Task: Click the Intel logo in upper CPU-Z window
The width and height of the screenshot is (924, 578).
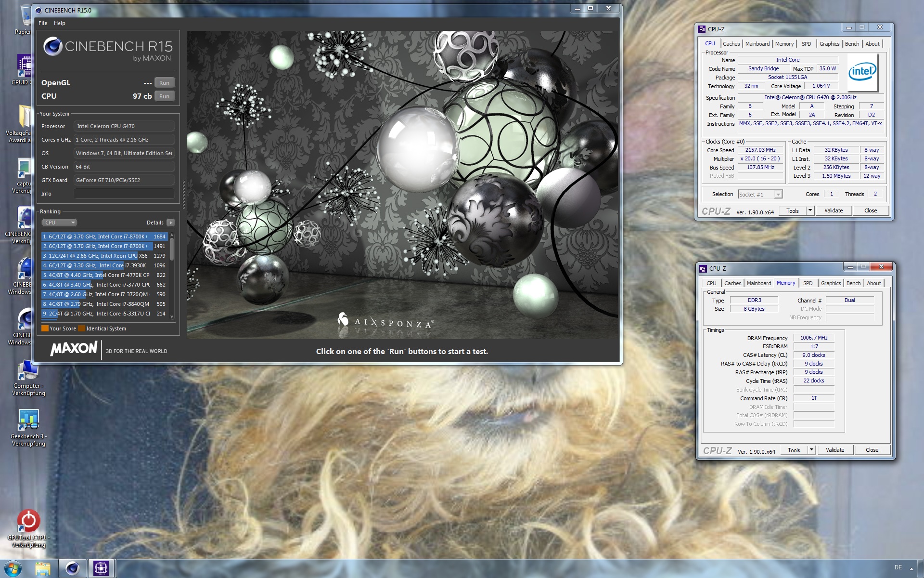Action: pos(862,73)
